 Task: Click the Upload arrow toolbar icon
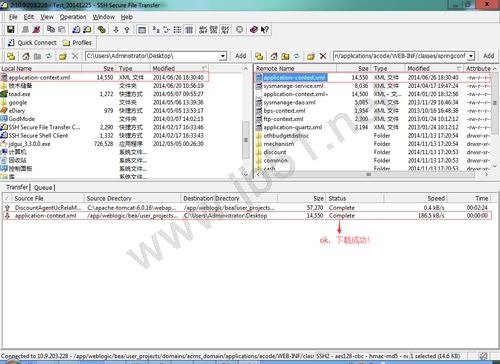coord(127,29)
